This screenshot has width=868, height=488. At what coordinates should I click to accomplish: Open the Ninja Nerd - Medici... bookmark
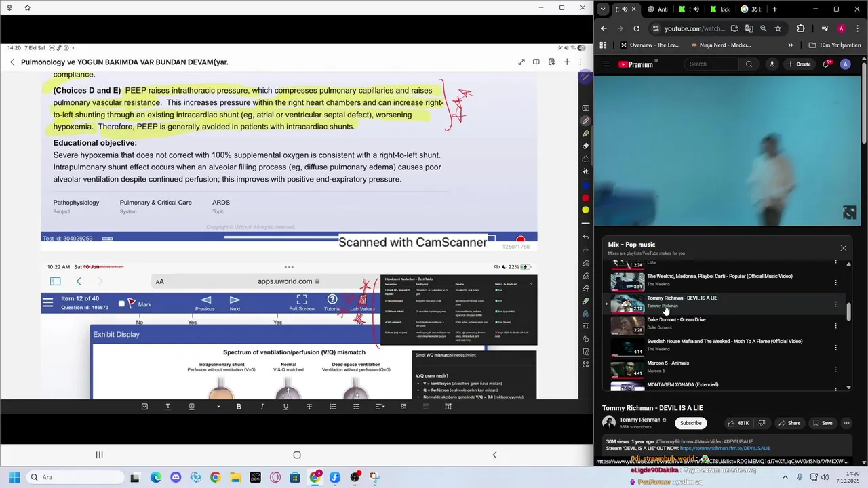click(720, 45)
